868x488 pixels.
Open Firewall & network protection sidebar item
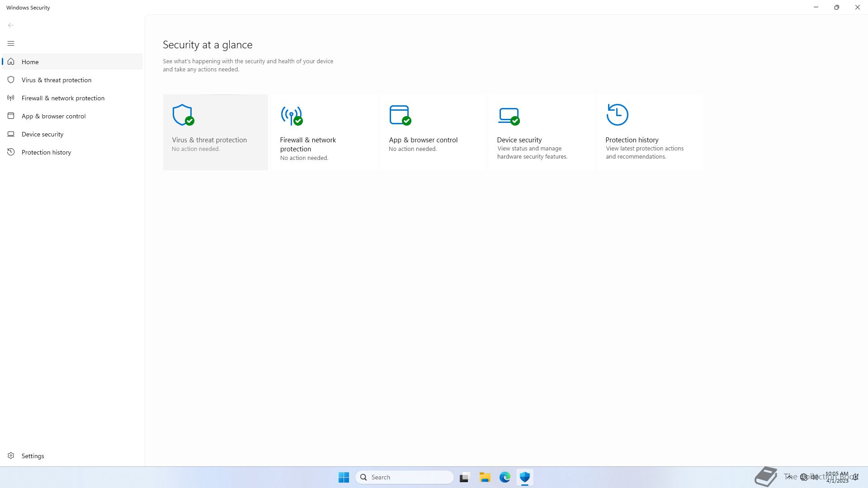(x=72, y=98)
